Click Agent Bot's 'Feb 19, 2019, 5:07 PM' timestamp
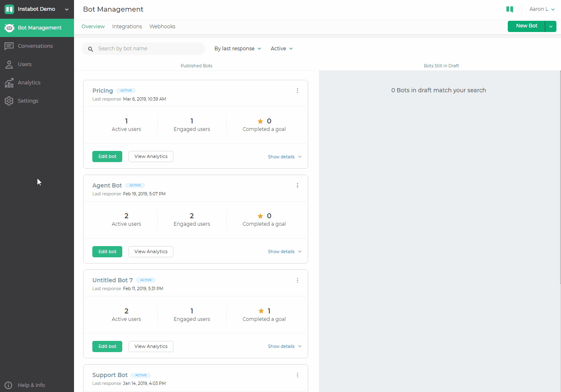This screenshot has height=392, width=561. 144,194
